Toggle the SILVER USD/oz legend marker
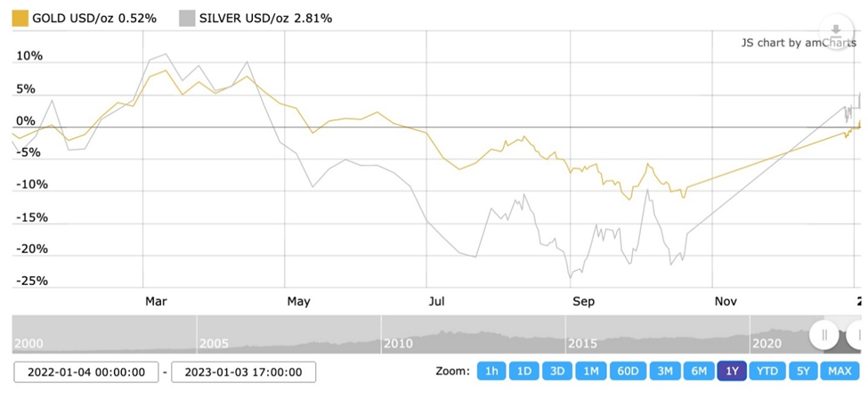The image size is (868, 408). click(x=187, y=18)
